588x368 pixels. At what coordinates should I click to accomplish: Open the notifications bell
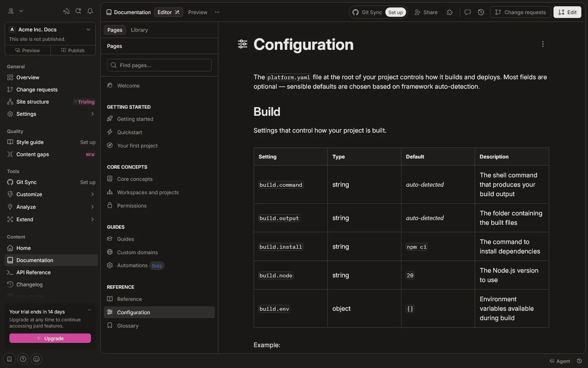tap(90, 11)
